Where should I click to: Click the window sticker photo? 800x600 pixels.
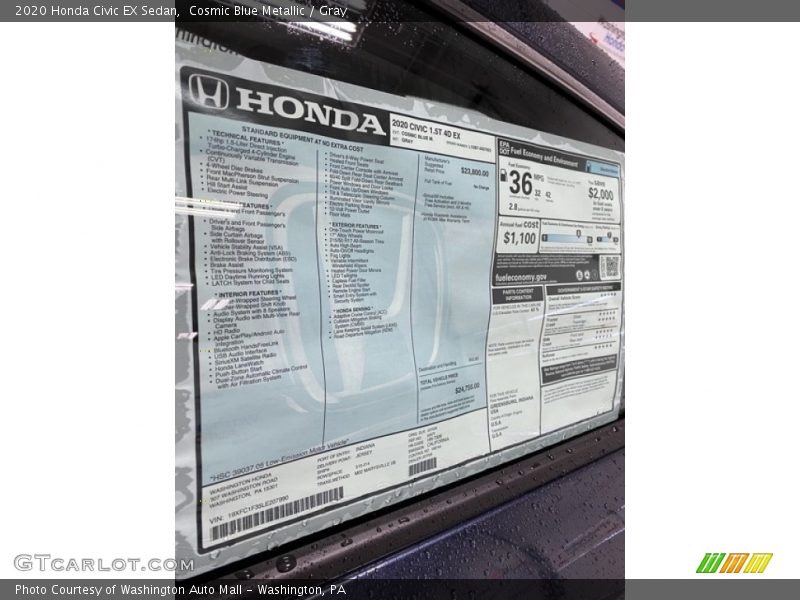click(400, 300)
